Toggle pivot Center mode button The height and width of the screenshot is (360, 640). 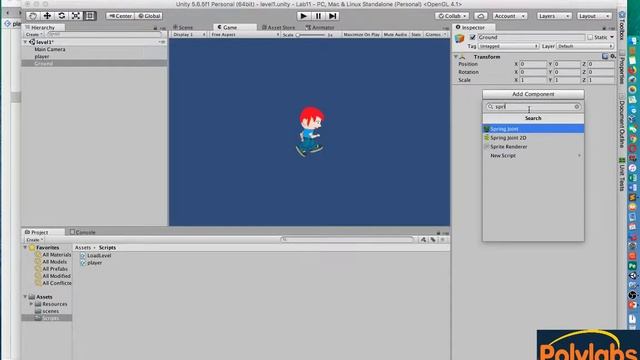[120, 16]
